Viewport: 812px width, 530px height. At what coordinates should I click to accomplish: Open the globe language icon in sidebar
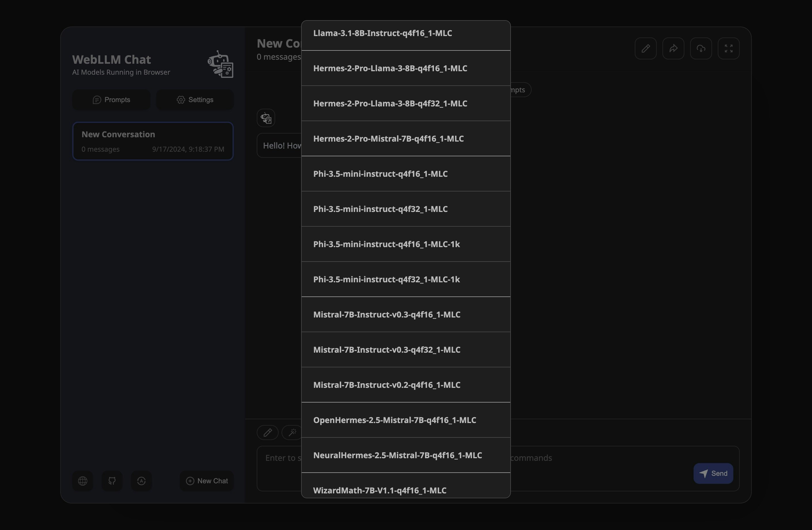(x=83, y=481)
